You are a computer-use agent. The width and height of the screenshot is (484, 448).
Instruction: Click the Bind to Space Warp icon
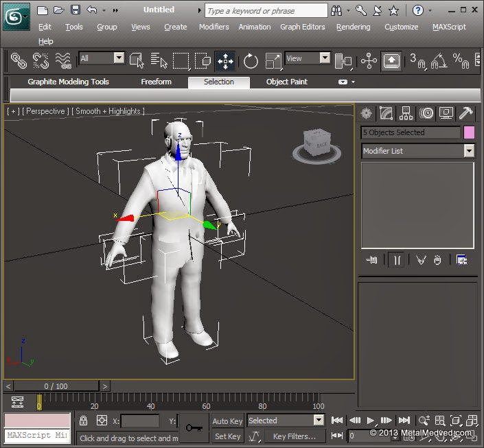click(x=63, y=61)
